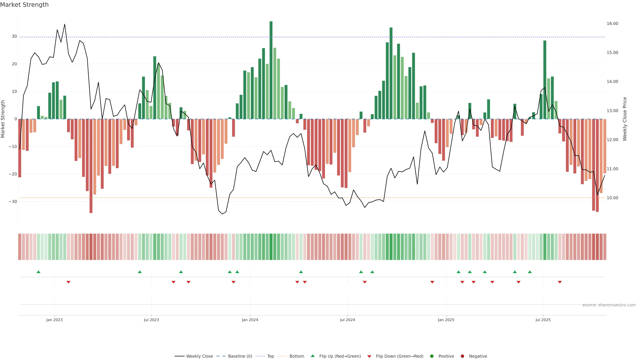The width and height of the screenshot is (644, 362).
Task: Click the last green flip-up triangle marker
Action: click(x=530, y=272)
